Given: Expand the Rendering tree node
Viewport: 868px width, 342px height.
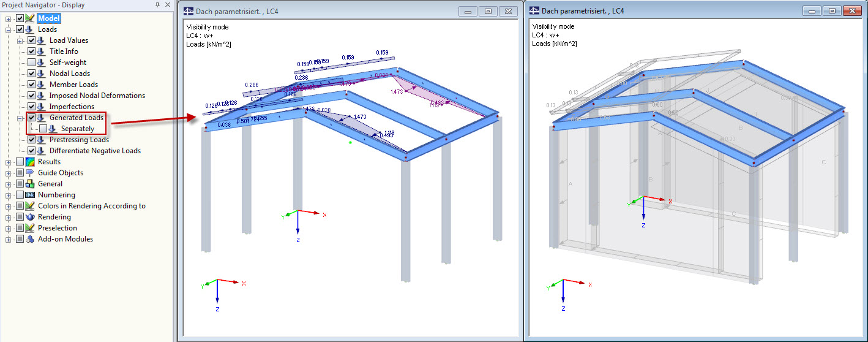Looking at the screenshot, I should 9,217.
